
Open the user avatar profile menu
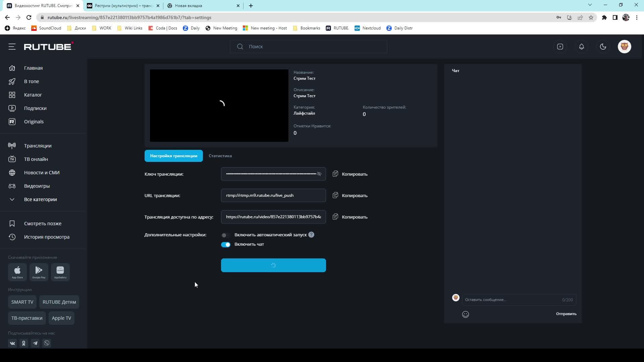[624, 47]
